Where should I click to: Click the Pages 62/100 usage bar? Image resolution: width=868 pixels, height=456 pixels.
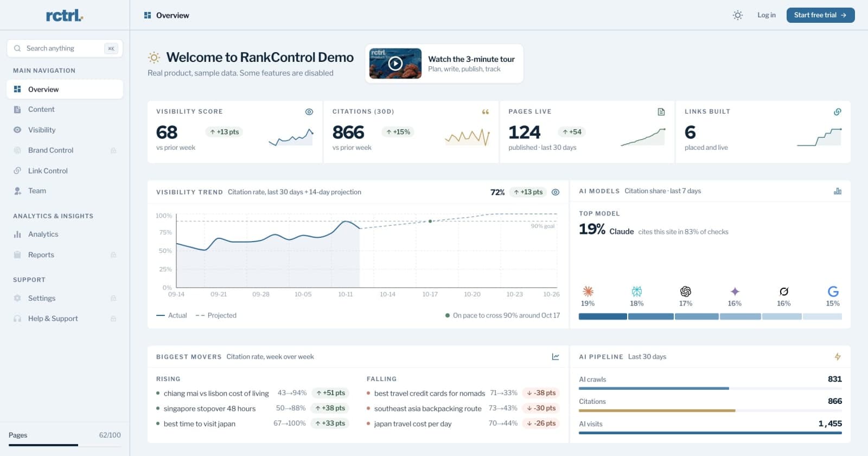point(65,445)
